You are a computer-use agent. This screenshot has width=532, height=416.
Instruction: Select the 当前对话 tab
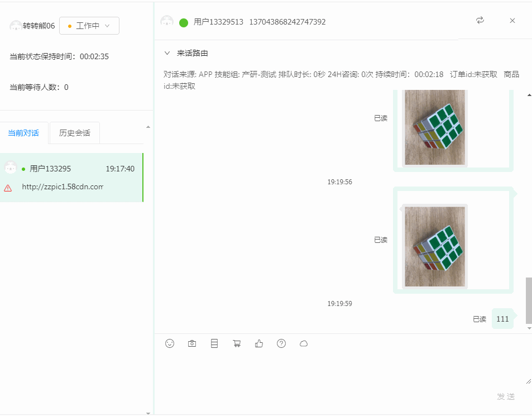point(23,132)
